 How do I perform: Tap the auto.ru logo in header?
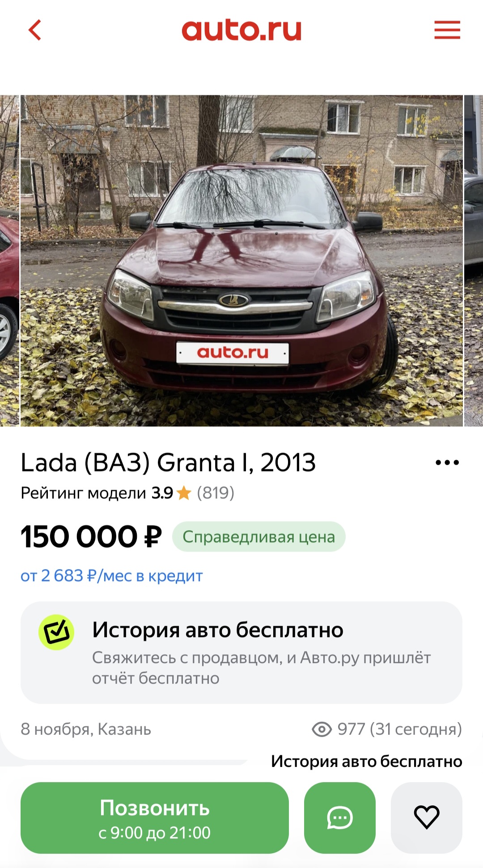tap(241, 30)
